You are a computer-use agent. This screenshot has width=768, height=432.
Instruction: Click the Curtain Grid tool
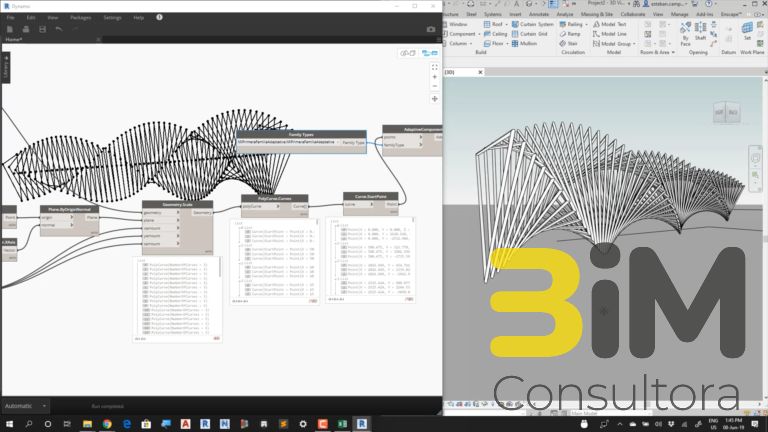[x=529, y=34]
